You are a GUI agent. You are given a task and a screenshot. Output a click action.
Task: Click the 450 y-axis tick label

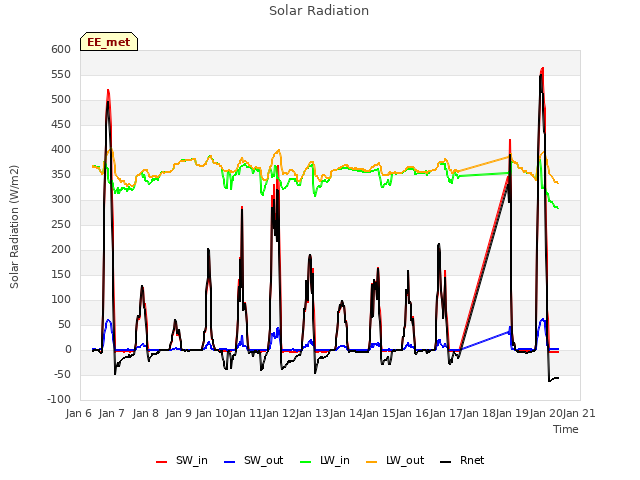tap(61, 124)
